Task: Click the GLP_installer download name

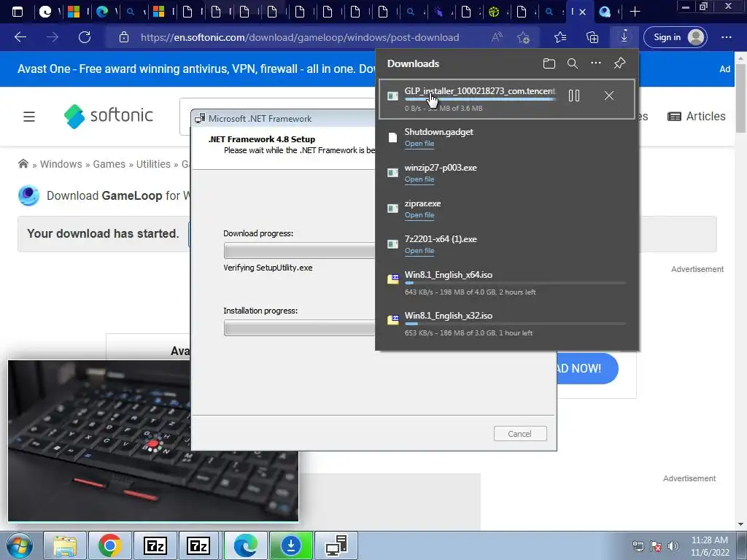Action: (480, 90)
